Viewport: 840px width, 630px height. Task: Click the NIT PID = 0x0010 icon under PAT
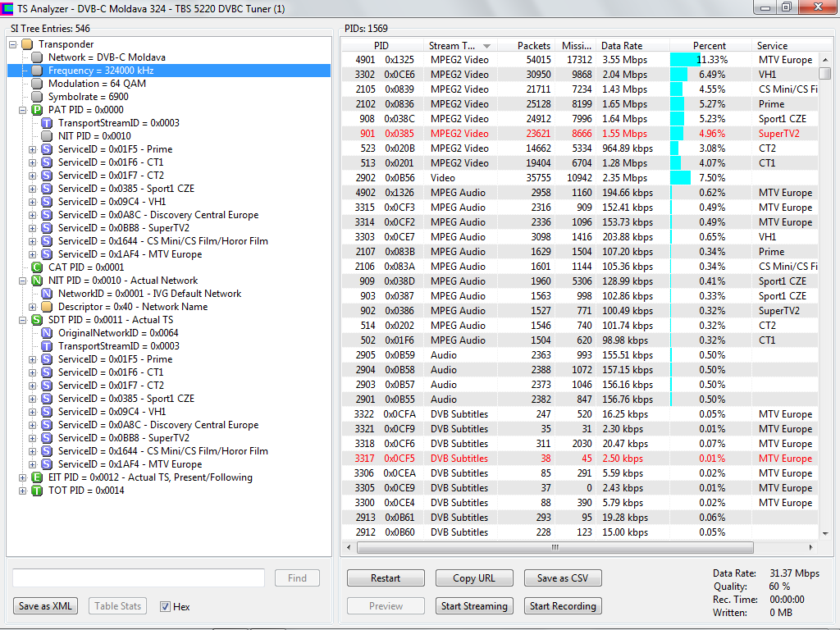tap(47, 136)
